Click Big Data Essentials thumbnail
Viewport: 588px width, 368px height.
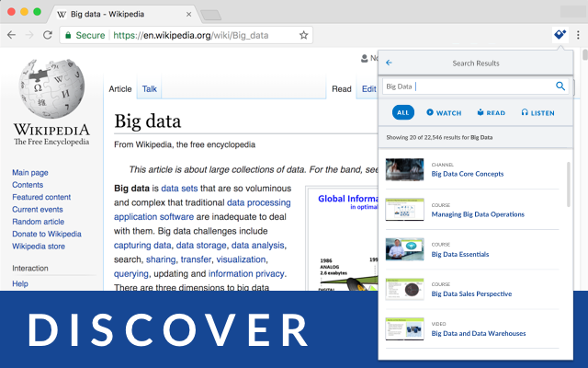[404, 249]
